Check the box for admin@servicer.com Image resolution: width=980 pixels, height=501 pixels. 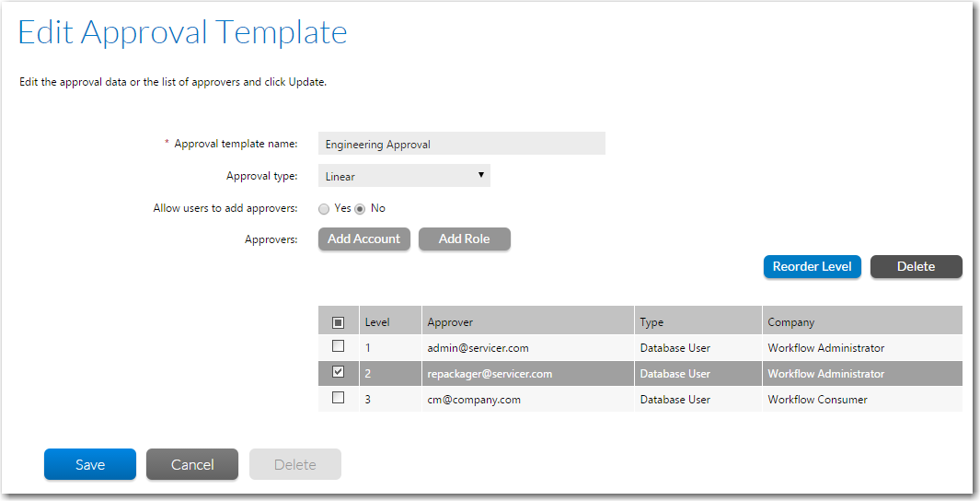pyautogui.click(x=338, y=347)
